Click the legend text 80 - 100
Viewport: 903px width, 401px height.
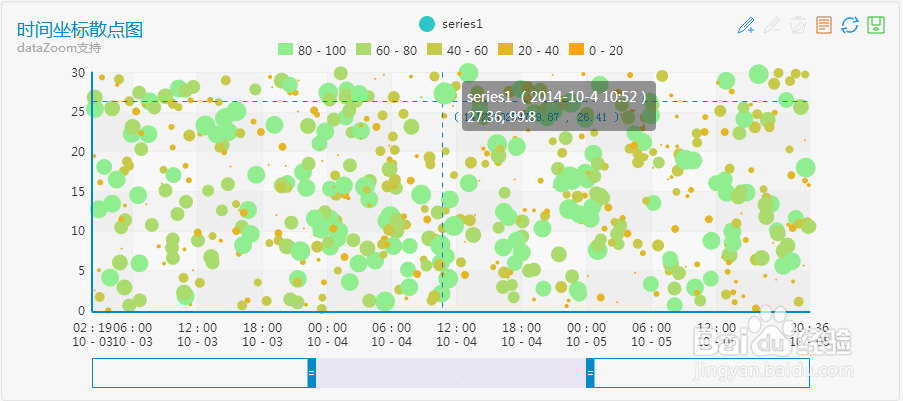tap(322, 51)
